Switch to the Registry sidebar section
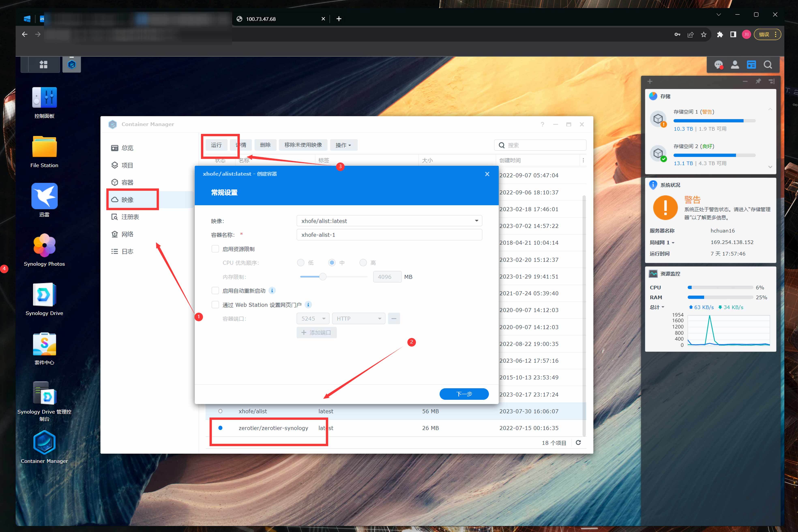Viewport: 798px width, 532px height. pyautogui.click(x=130, y=217)
